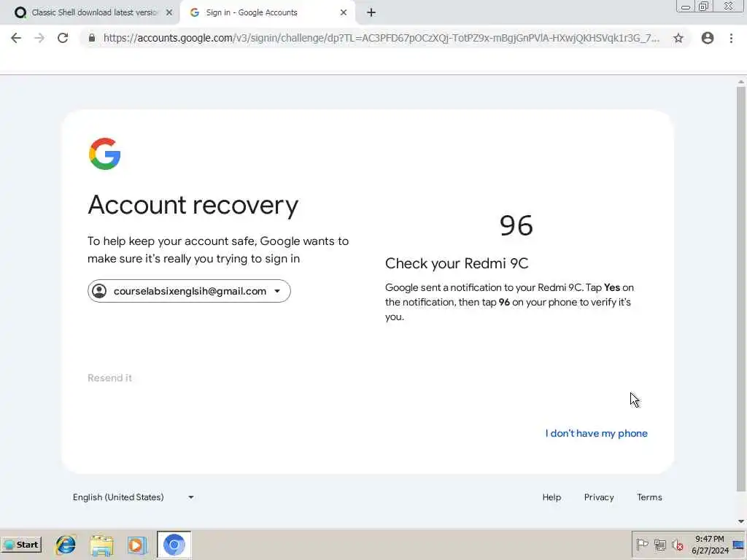The height and width of the screenshot is (560, 747).
Task: Go back using browser back arrow
Action: click(x=16, y=38)
